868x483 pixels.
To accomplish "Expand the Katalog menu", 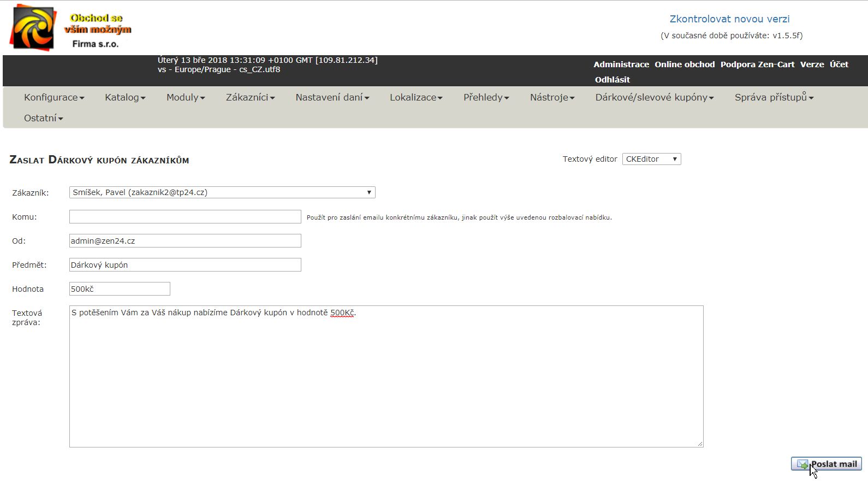I will coord(125,97).
